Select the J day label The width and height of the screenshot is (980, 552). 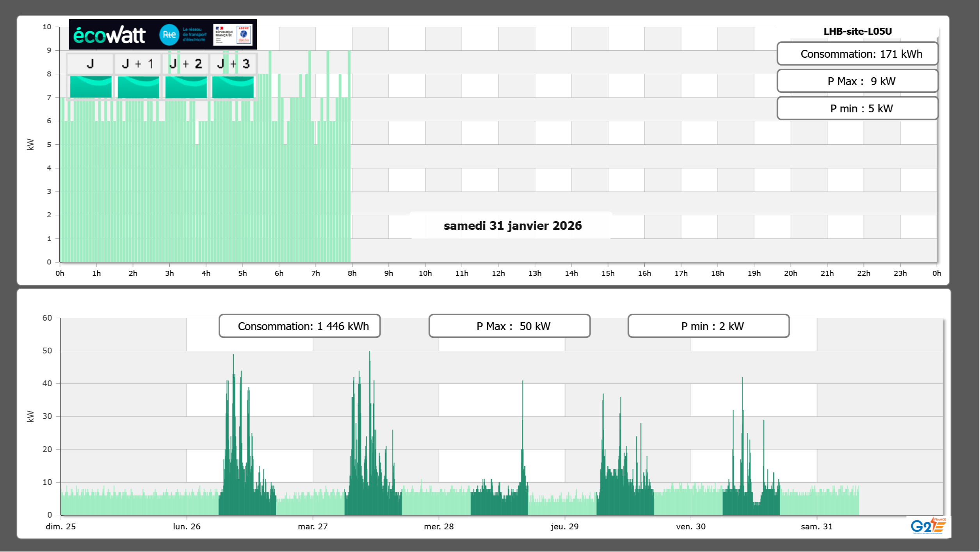tap(90, 64)
